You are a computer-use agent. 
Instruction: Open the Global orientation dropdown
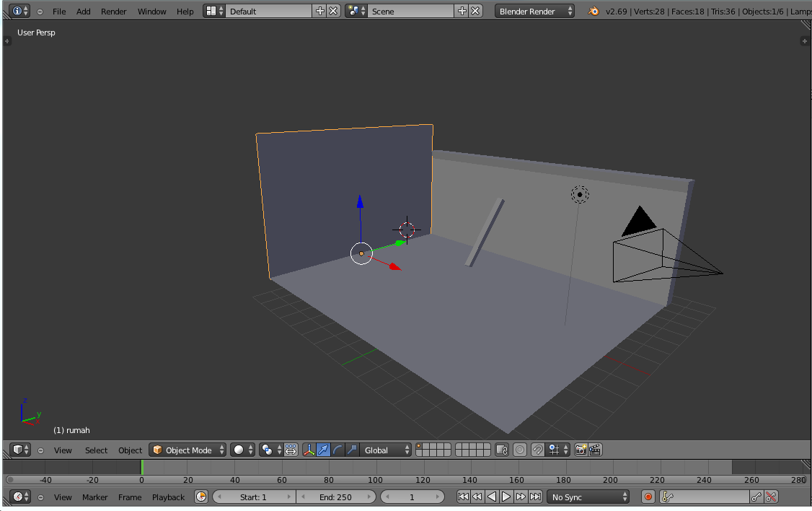coord(385,450)
